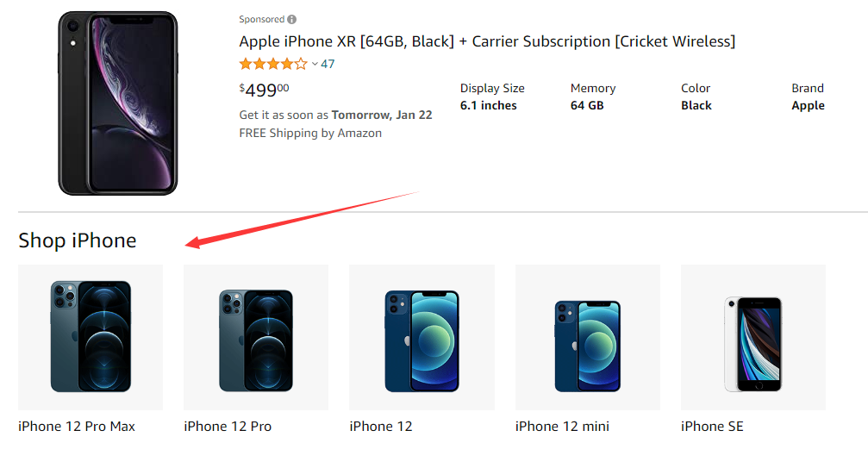Screen dimensions: 868x468
Task: Click the Sponsored info icon
Action: 292,19
